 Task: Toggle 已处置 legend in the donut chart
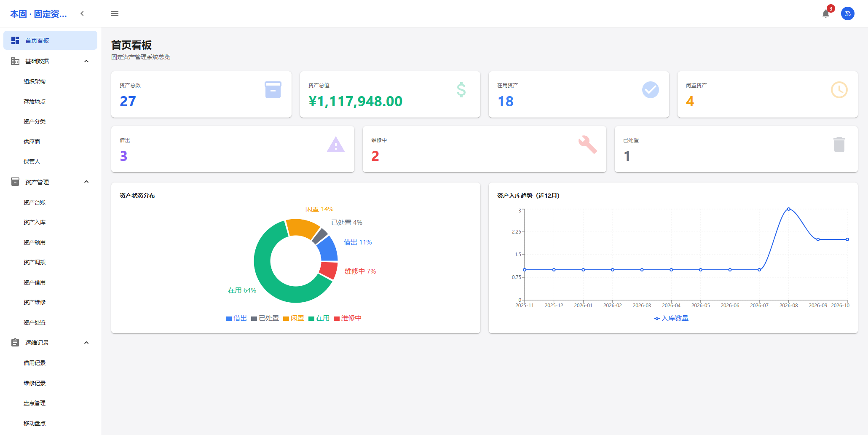point(265,318)
